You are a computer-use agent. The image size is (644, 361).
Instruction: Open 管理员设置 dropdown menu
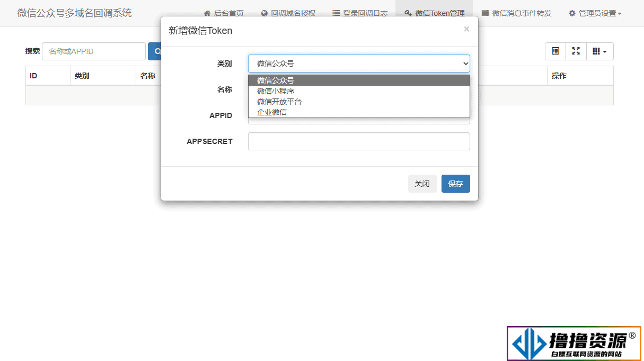click(595, 13)
